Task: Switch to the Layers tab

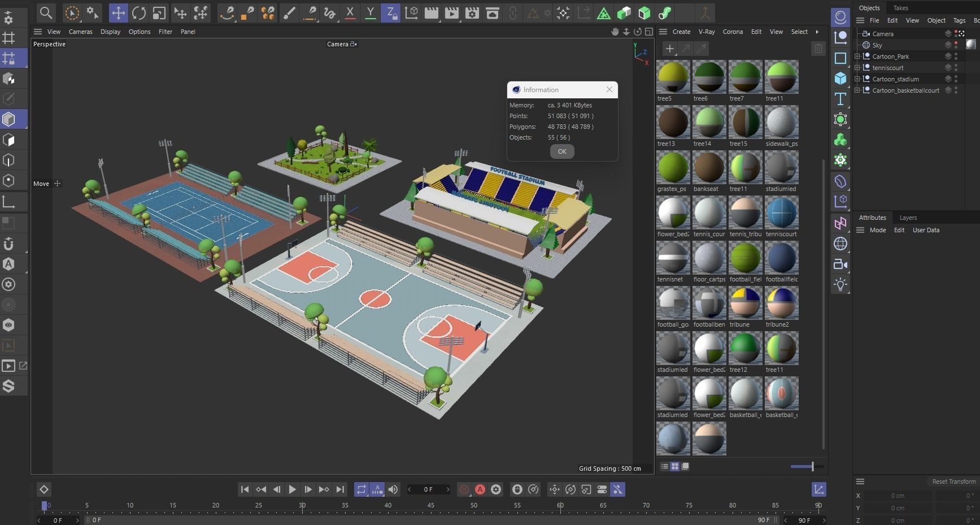Action: pyautogui.click(x=908, y=218)
